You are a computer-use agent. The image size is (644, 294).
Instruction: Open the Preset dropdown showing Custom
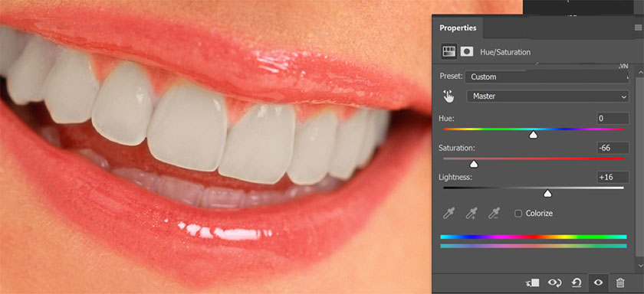tap(547, 77)
